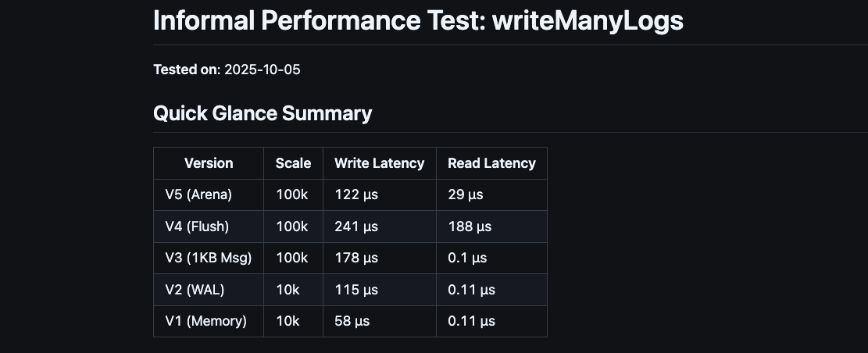Click the 'Scale' column header
Screen dimensions: 868x353
(293, 163)
